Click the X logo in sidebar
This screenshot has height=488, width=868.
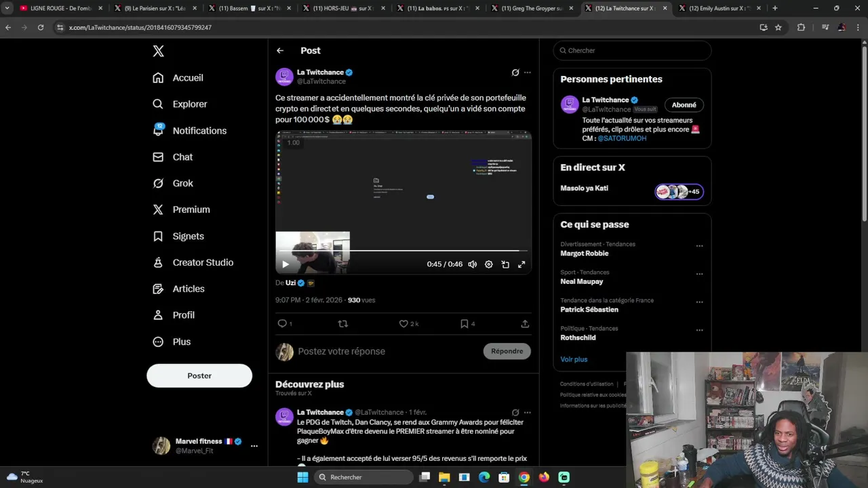point(158,52)
